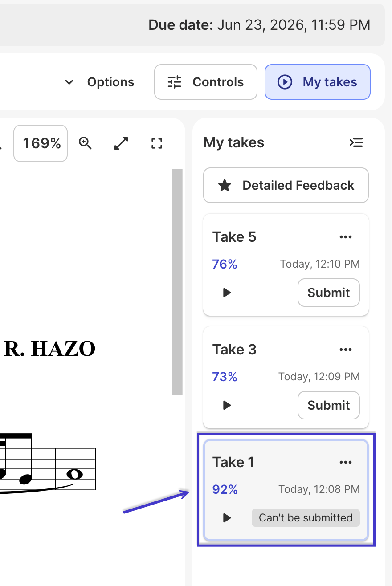Expand the Options chevron
392x586 pixels.
[x=69, y=82]
